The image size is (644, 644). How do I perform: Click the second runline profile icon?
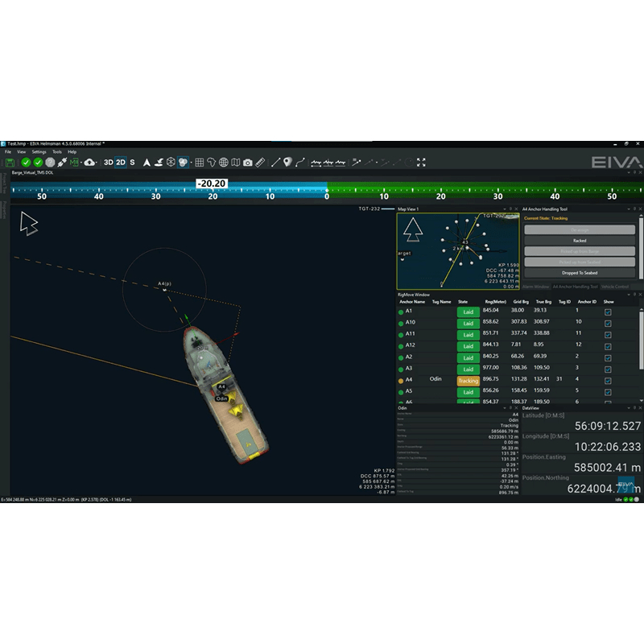[328, 163]
